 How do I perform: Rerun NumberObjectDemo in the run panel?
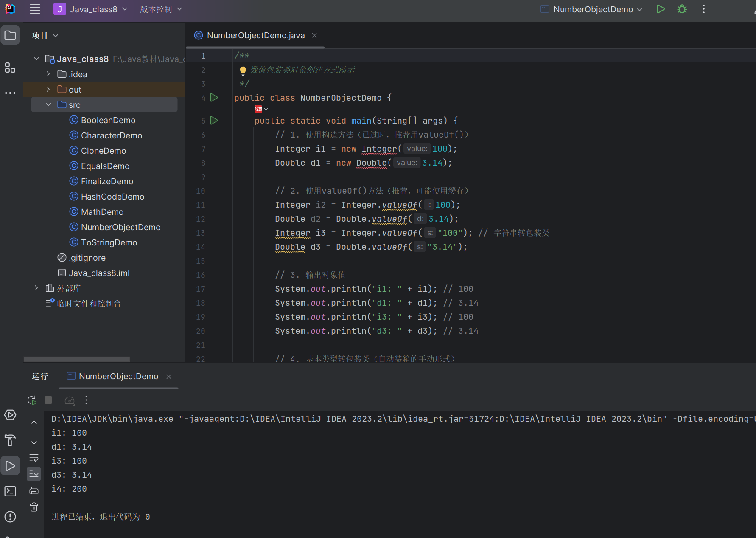click(x=32, y=400)
